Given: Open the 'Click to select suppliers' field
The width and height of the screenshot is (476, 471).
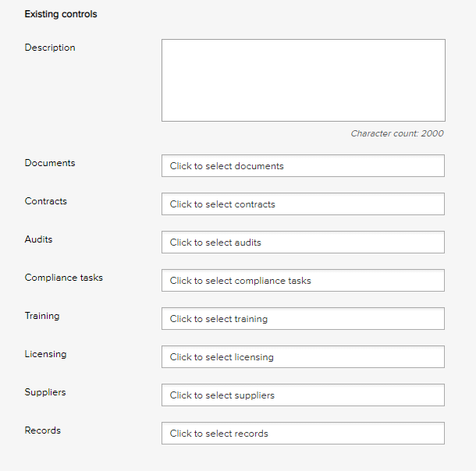Looking at the screenshot, I should pyautogui.click(x=303, y=395).
